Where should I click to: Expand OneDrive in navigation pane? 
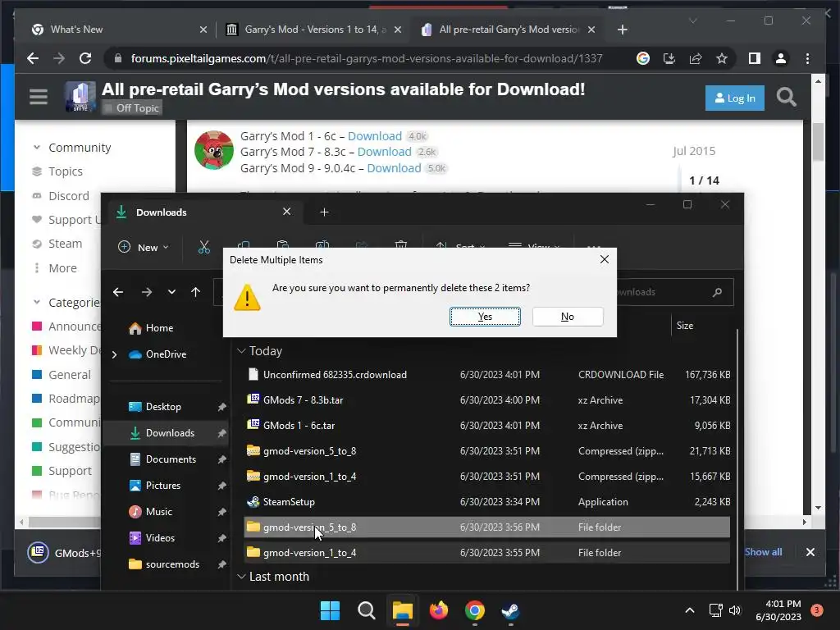click(x=114, y=354)
